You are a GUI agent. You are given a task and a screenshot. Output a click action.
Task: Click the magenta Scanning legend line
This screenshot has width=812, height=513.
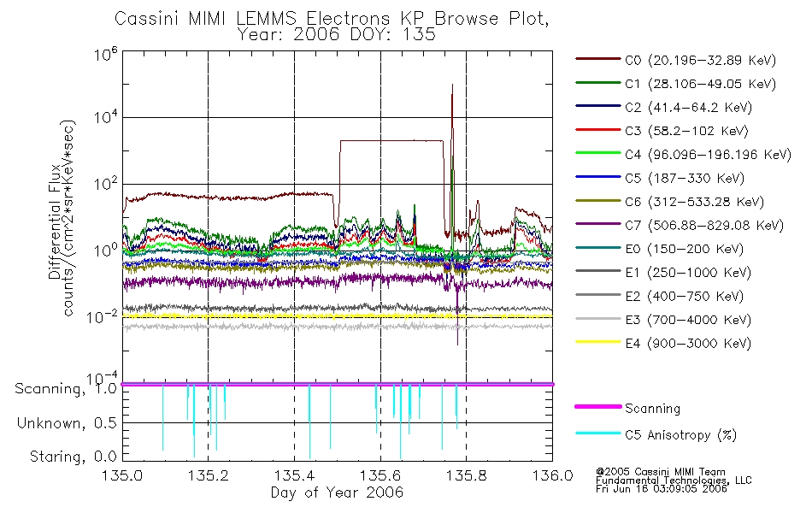click(597, 407)
